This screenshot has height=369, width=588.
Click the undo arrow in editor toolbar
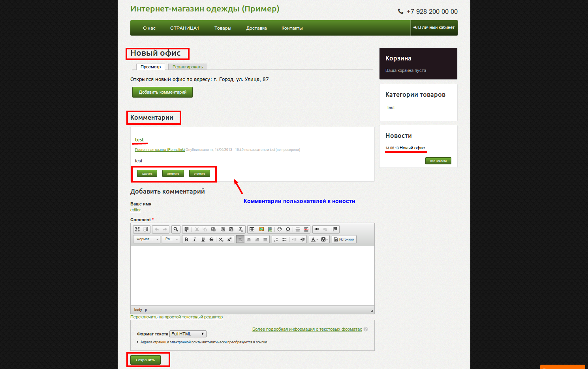(x=157, y=229)
